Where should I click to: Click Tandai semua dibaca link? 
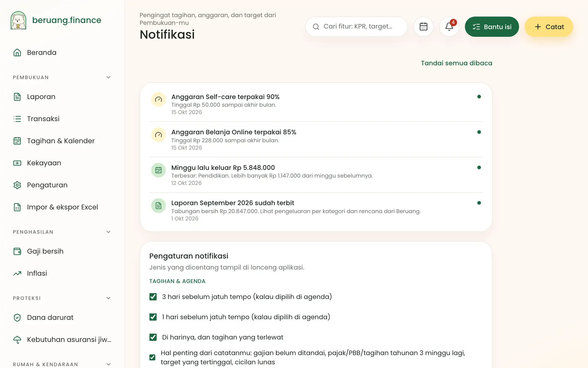point(456,63)
